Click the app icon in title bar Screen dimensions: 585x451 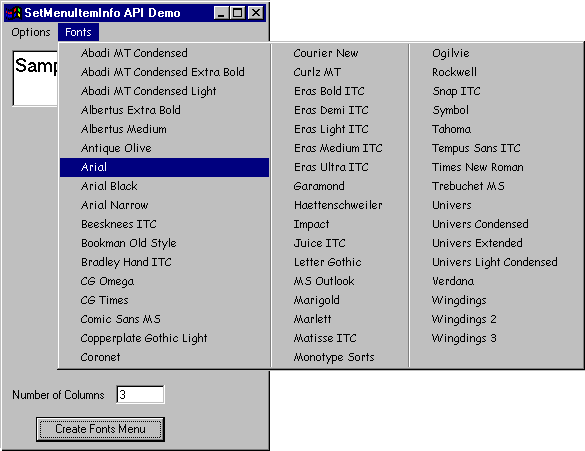pos(13,13)
